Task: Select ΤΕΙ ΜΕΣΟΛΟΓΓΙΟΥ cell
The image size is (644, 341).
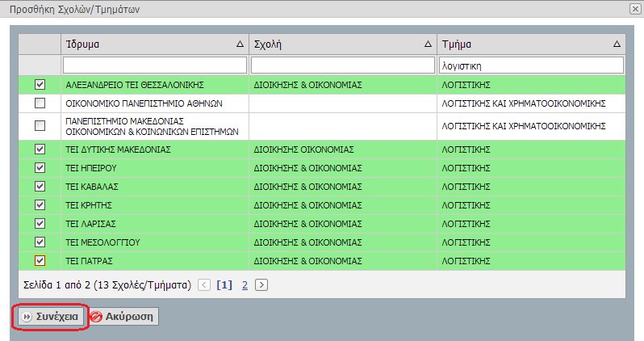Action: [155, 242]
